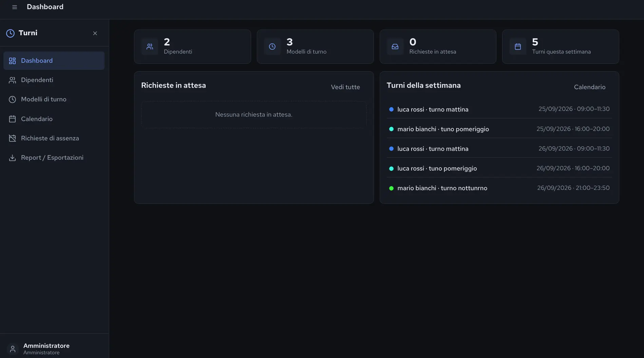Click 'mario bianchi · turno nottunrno' row
Viewport: 644px width, 358px height.
click(x=499, y=188)
